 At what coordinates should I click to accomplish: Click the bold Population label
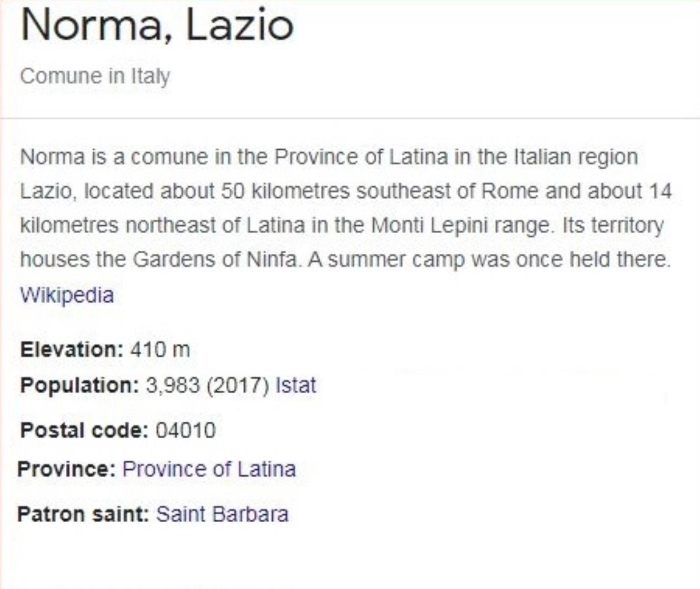point(80,385)
